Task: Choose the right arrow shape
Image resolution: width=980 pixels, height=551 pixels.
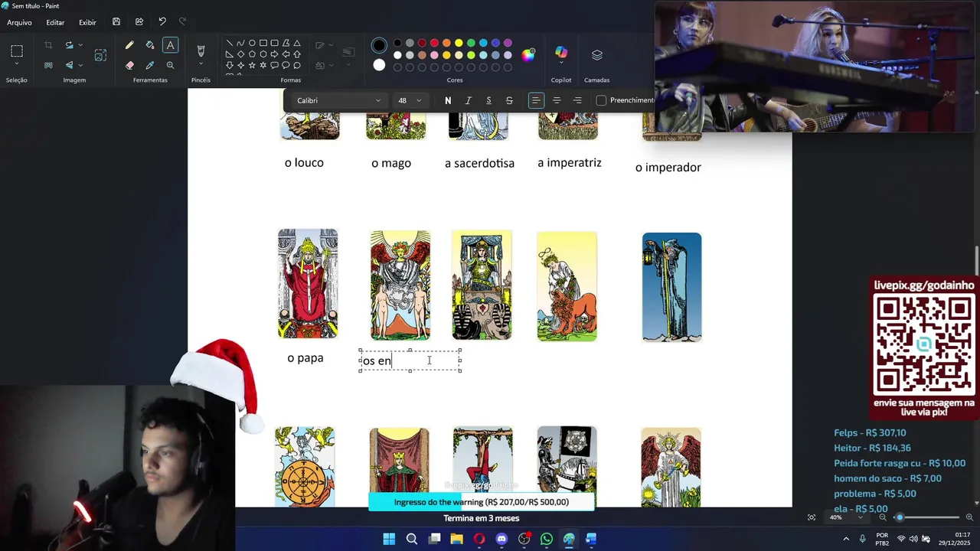Action: click(274, 54)
